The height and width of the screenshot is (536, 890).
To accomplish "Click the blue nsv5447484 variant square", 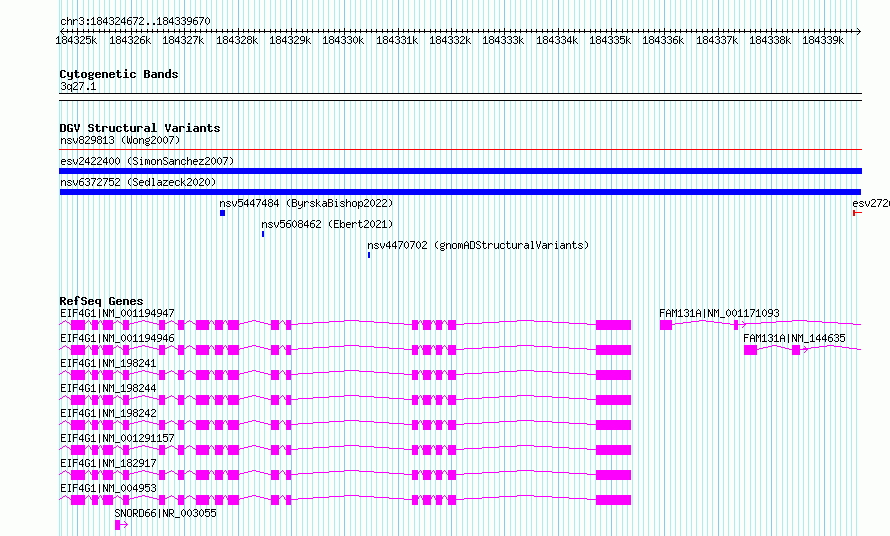I will pyautogui.click(x=222, y=213).
